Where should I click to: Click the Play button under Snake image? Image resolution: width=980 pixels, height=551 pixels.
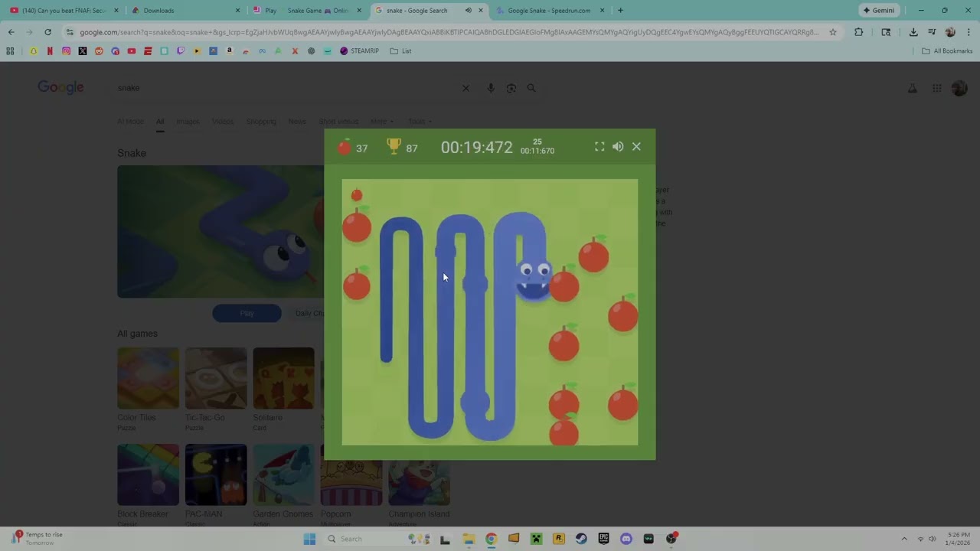(247, 313)
